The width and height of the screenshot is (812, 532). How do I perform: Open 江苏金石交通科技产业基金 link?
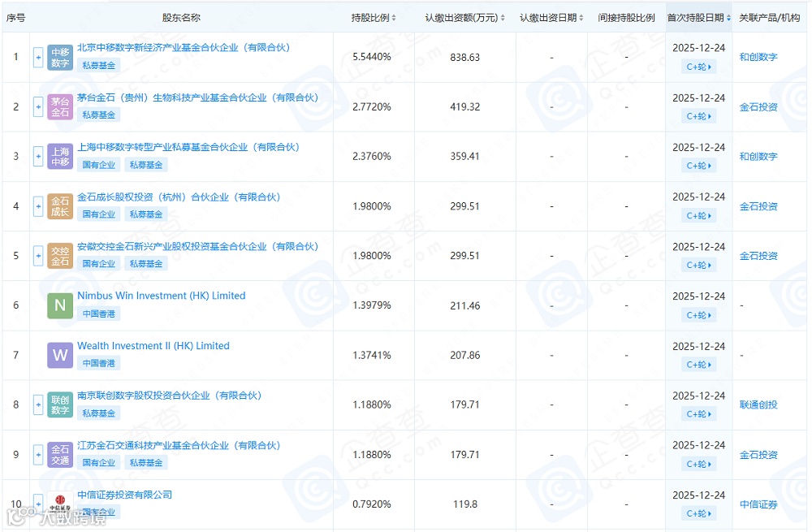[179, 445]
